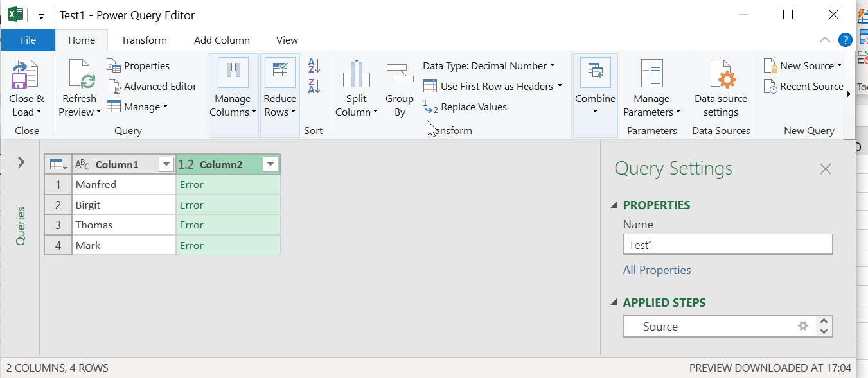Screen dimensions: 868x378
Task: Sort descending Z to A
Action: (x=314, y=86)
